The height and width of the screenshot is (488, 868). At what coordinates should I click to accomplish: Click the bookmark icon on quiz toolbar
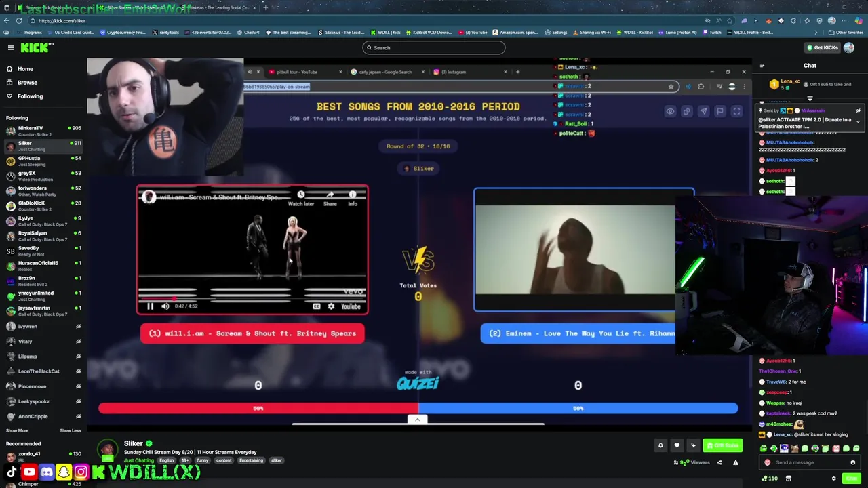(x=720, y=111)
